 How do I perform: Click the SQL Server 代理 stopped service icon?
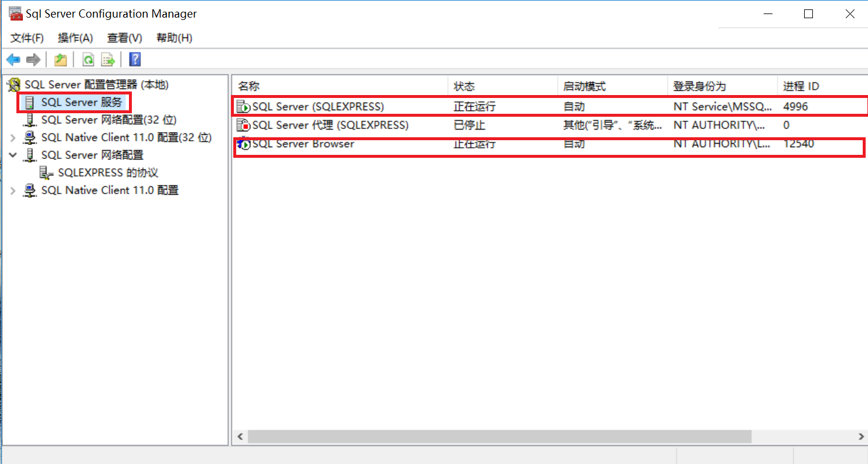point(243,125)
